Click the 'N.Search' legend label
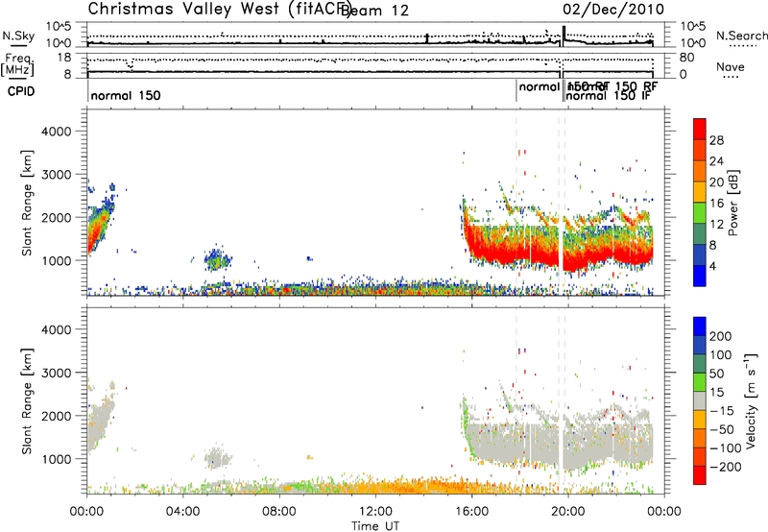The image size is (768, 532). pyautogui.click(x=742, y=36)
